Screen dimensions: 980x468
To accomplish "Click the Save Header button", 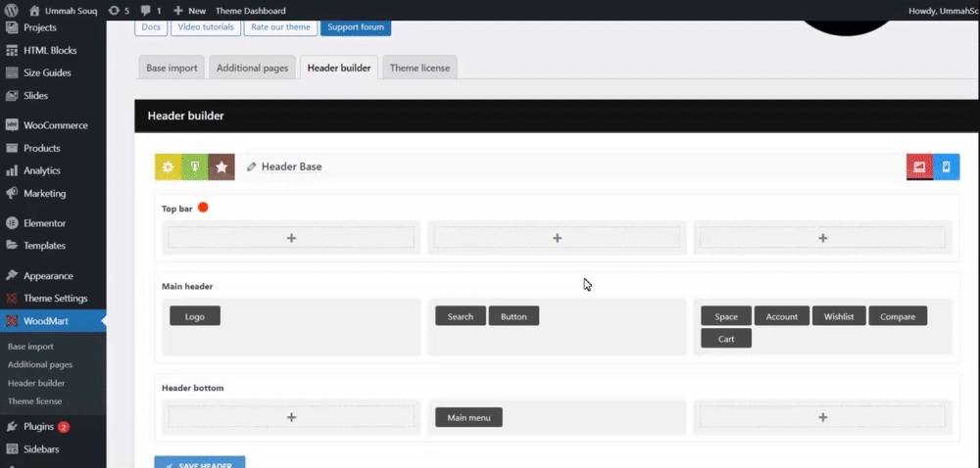I will click(200, 462).
